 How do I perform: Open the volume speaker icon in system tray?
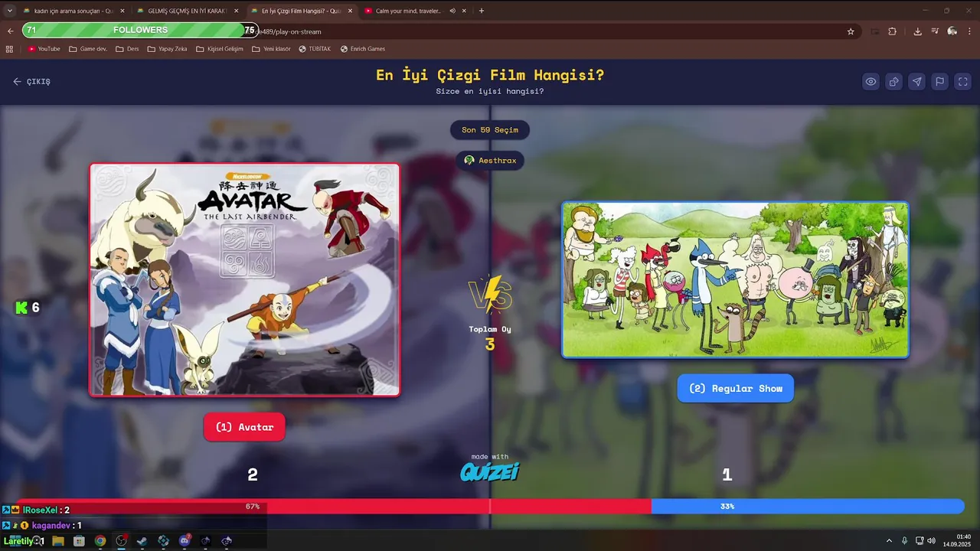coord(931,541)
